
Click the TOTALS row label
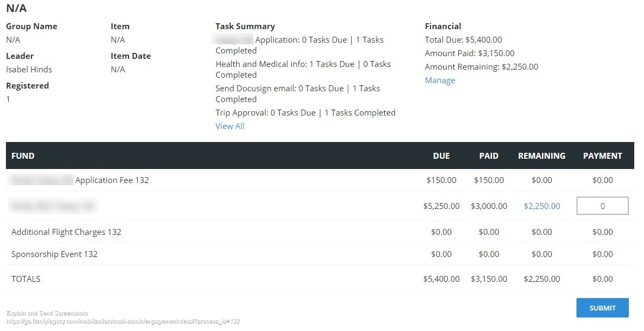point(26,279)
